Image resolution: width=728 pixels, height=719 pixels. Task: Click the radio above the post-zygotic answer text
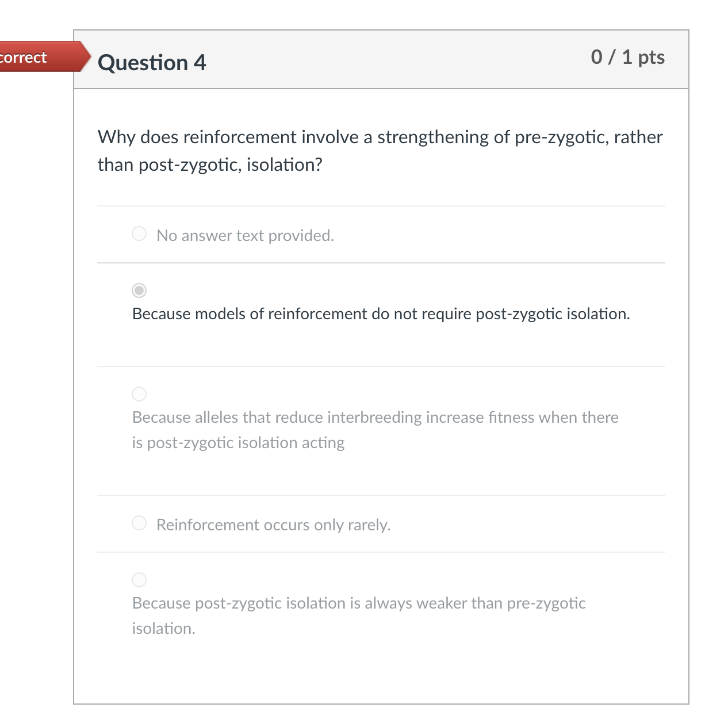[139, 580]
